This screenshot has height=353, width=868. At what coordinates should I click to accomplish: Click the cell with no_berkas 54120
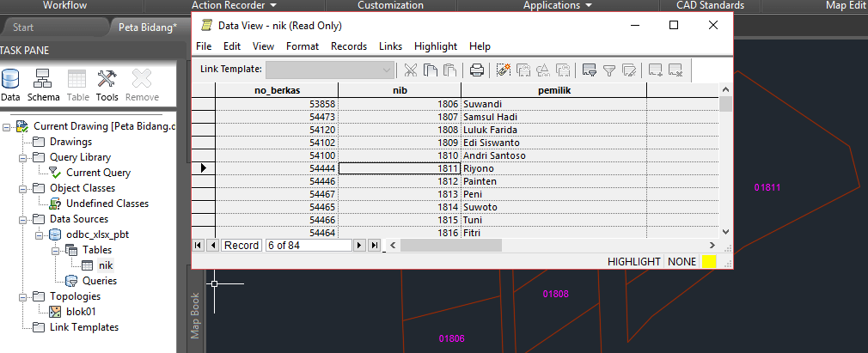pyautogui.click(x=277, y=130)
